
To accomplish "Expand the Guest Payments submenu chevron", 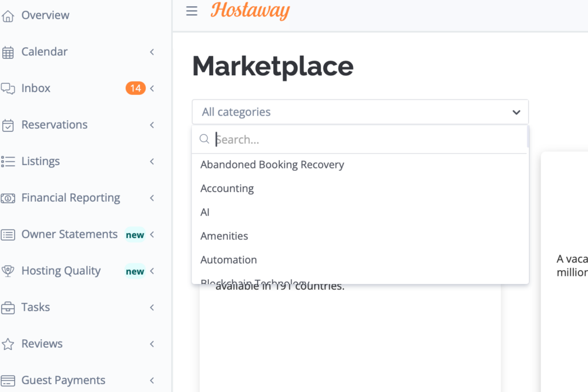I will pos(152,380).
